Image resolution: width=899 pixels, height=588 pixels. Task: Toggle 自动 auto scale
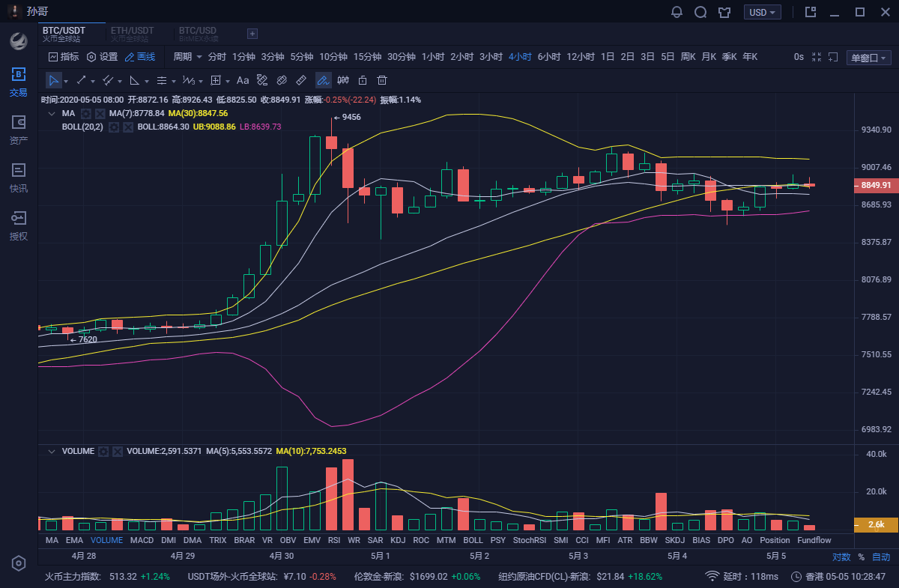coord(881,557)
